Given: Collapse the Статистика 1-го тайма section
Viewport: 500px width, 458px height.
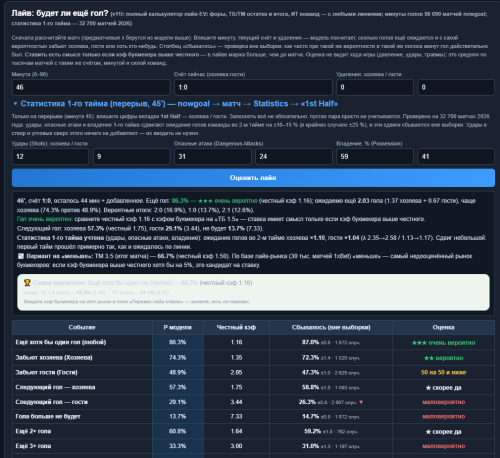Looking at the screenshot, I should [179, 104].
